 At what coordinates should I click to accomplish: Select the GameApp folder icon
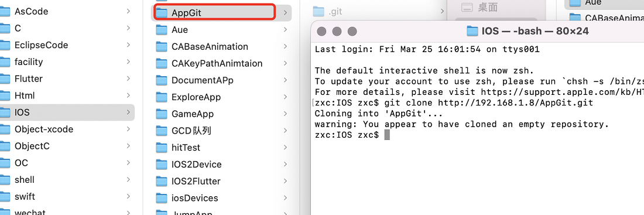162,114
